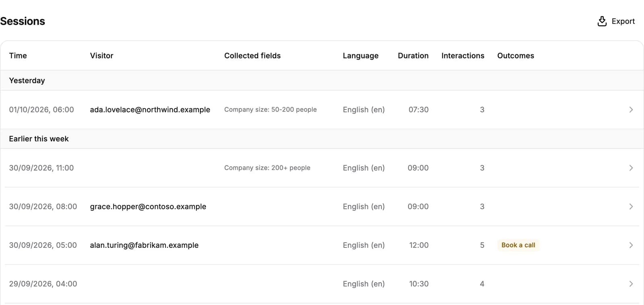Expand the 29/09/2026, 04:00 session chevron
The width and height of the screenshot is (644, 305).
(631, 284)
